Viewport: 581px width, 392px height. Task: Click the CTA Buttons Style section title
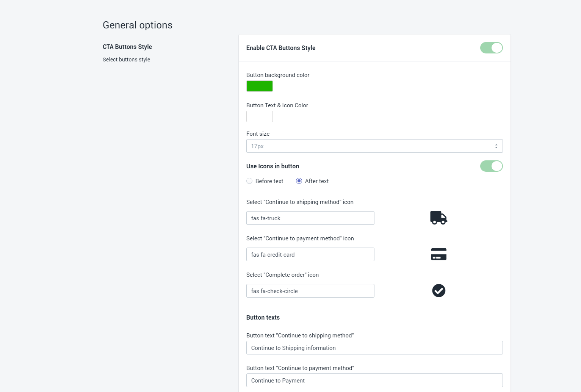tap(127, 47)
